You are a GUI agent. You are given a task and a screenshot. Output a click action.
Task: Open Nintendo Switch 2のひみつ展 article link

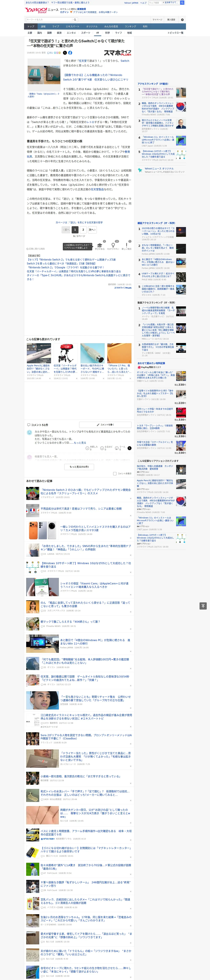pyautogui.click(x=86, y=491)
